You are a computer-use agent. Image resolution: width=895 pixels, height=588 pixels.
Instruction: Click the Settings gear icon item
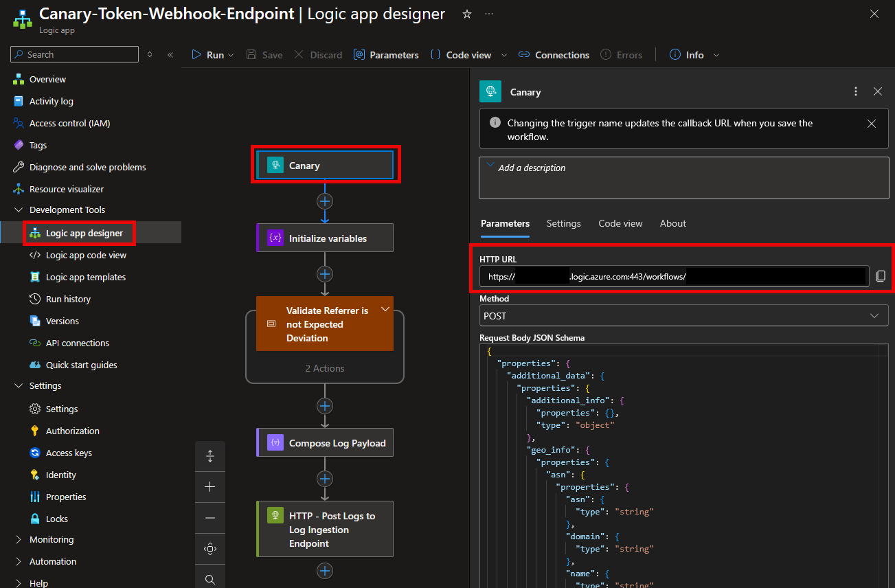(35, 409)
